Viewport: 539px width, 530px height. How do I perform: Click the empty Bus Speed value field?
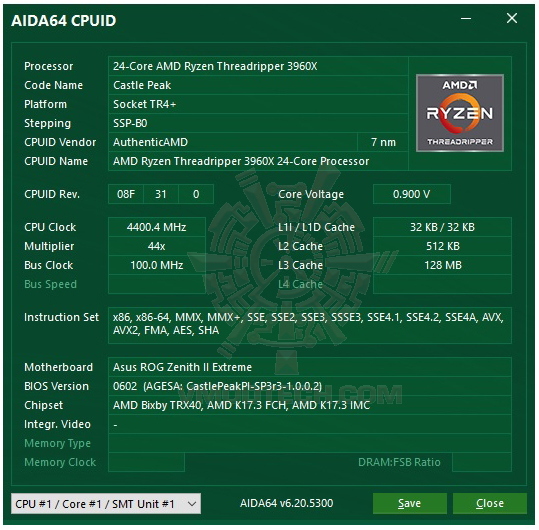click(x=157, y=284)
